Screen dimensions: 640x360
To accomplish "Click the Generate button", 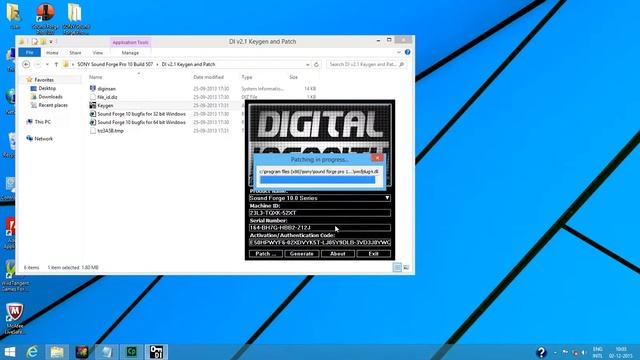I will click(302, 253).
